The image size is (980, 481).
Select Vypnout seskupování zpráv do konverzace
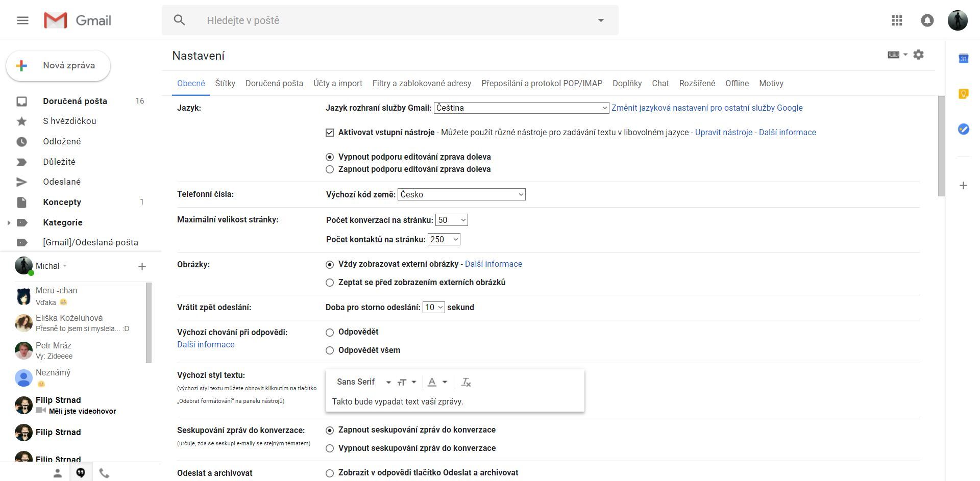pos(329,448)
